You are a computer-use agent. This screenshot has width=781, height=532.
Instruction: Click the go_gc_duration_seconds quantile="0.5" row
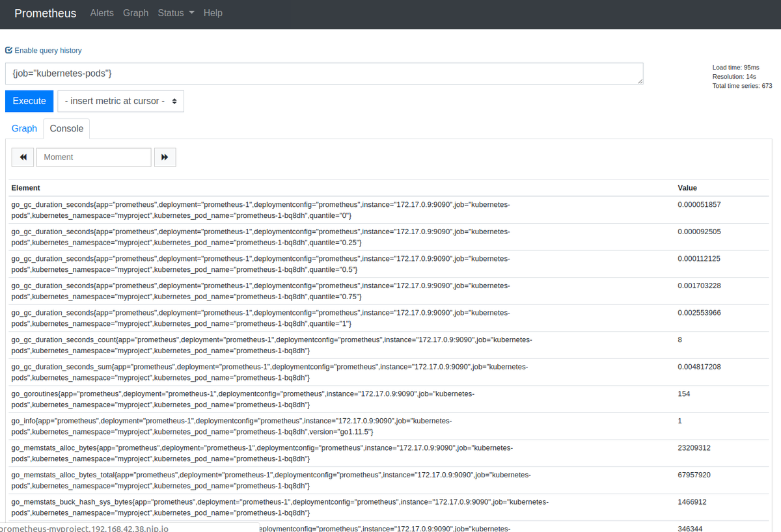pos(389,264)
